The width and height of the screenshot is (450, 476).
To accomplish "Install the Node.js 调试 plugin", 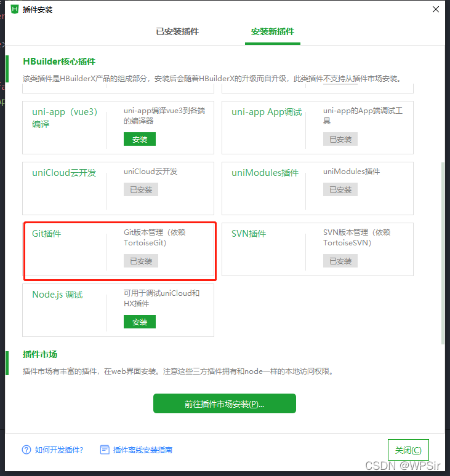I will pyautogui.click(x=140, y=322).
